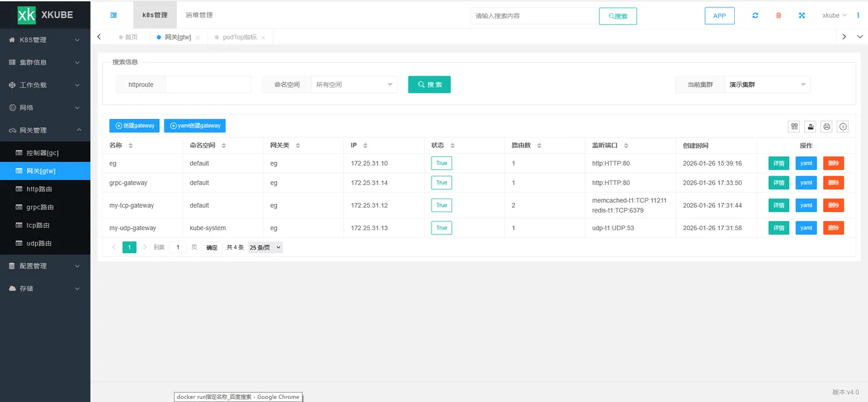Sort by 监听端口 column
Image resolution: width=868 pixels, height=402 pixels.
626,146
